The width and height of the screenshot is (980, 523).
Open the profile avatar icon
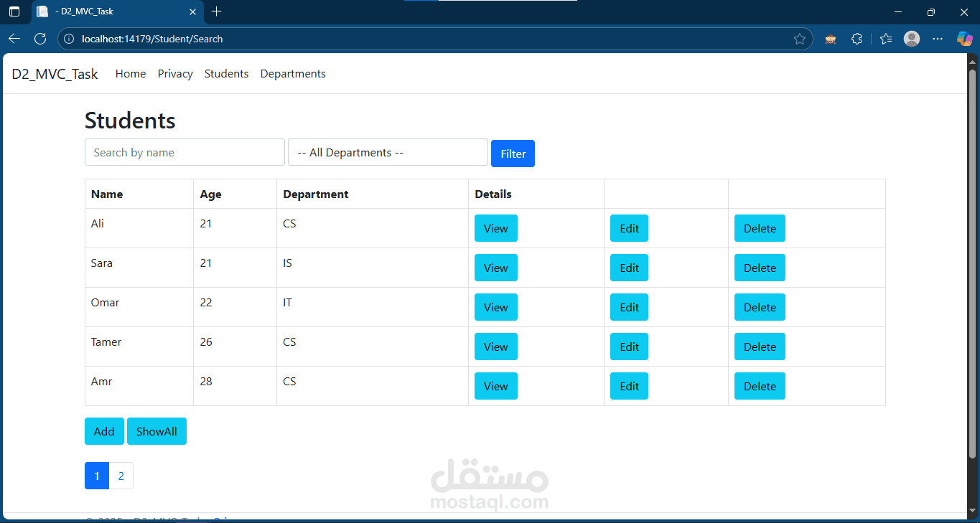(912, 39)
